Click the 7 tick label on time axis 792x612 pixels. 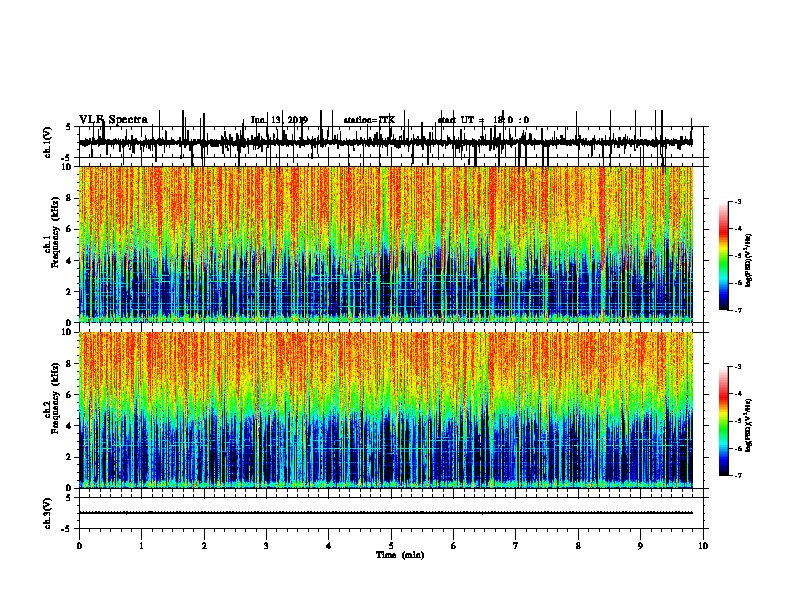pos(516,546)
